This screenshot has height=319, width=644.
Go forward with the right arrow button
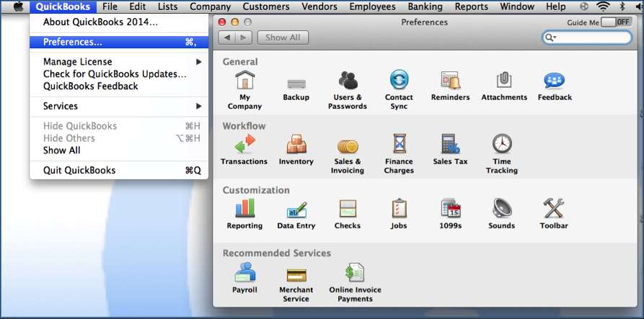(x=244, y=37)
